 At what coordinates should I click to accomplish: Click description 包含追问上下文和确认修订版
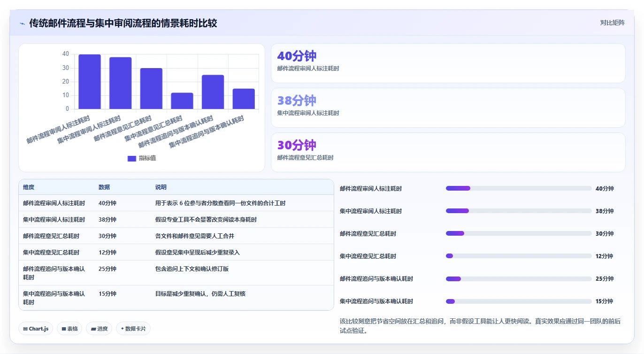(x=192, y=269)
